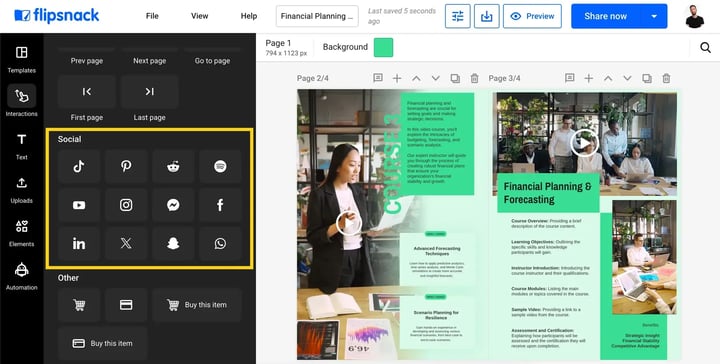Click the download icon button
This screenshot has height=364, width=720.
[487, 17]
